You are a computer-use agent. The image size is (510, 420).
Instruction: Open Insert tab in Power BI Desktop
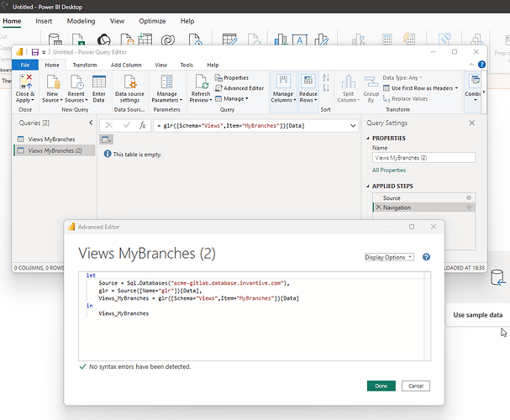point(44,21)
